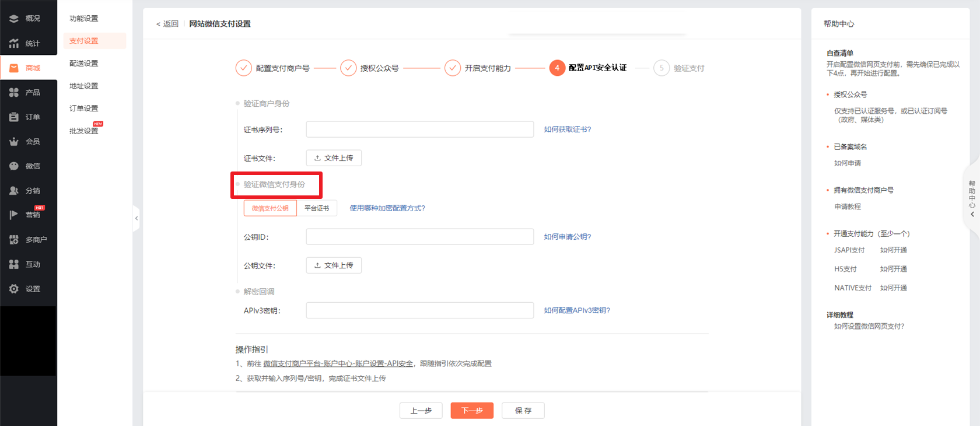This screenshot has width=980, height=427.
Task: Click the 自查清单 heading text
Action: point(840,53)
